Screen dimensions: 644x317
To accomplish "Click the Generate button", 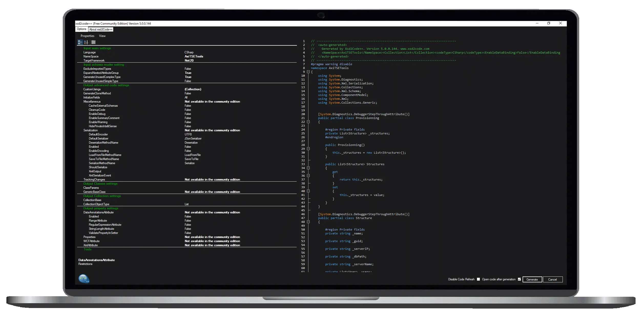I will pyautogui.click(x=532, y=279).
